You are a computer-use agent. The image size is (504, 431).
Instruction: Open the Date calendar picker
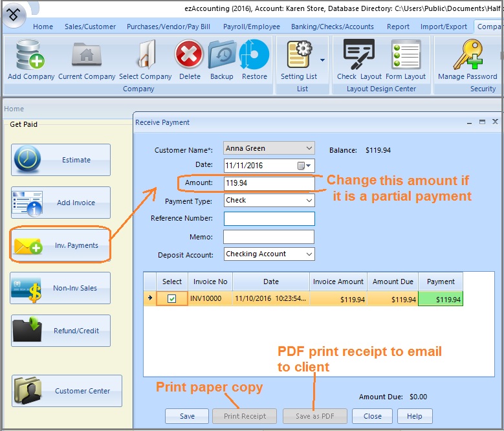304,166
